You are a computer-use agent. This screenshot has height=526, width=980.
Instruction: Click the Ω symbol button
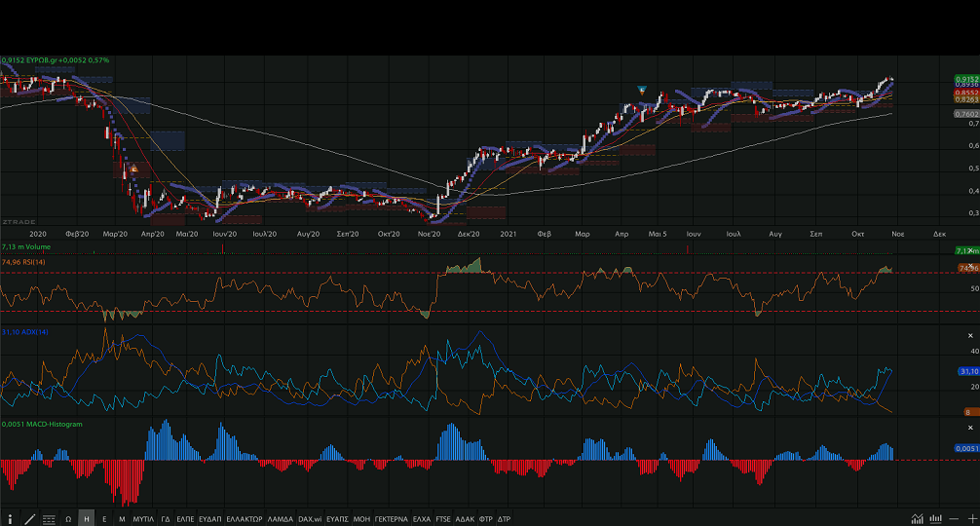click(x=68, y=519)
